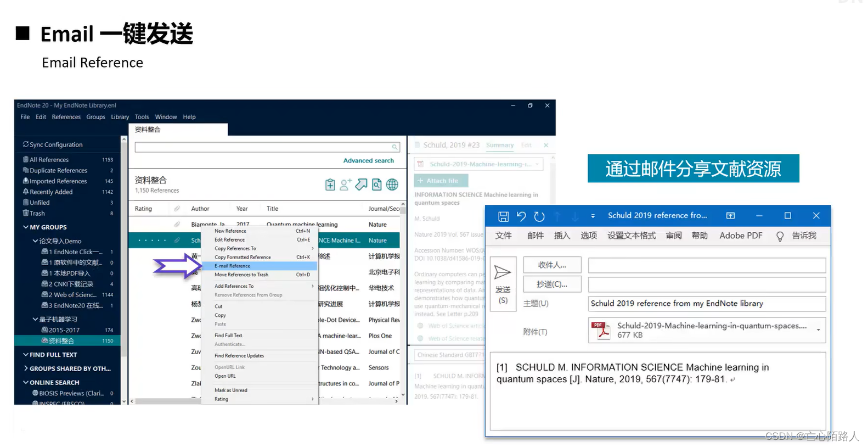
Task: Choose Find Reference Updates menu item
Action: 259,356
